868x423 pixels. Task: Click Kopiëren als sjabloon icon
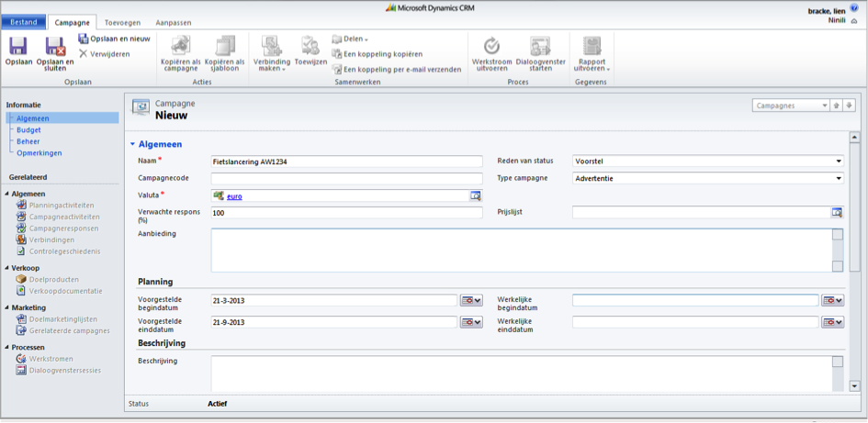(225, 46)
